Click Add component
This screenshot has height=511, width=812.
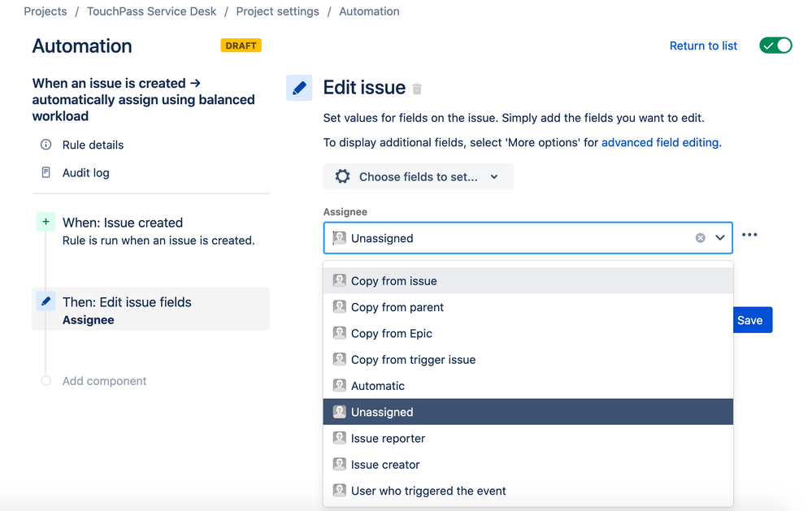(x=104, y=381)
